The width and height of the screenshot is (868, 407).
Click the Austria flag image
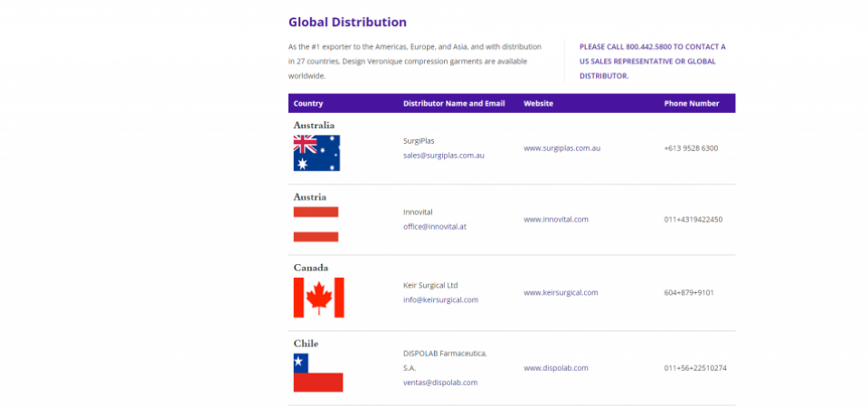pos(316,224)
